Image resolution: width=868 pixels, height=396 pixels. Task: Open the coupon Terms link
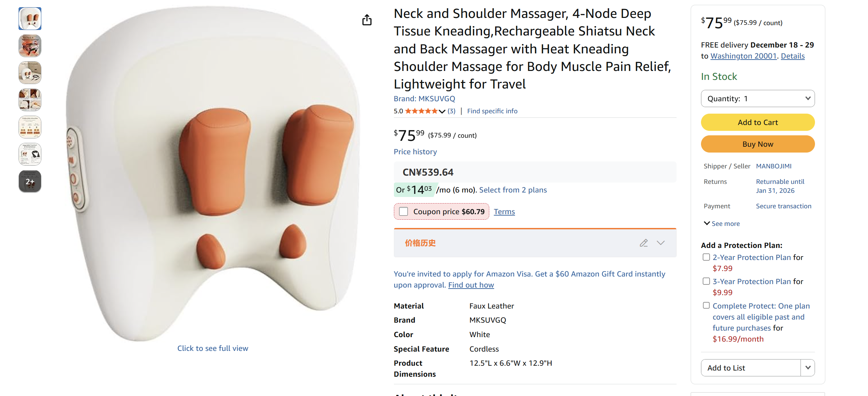coord(504,211)
